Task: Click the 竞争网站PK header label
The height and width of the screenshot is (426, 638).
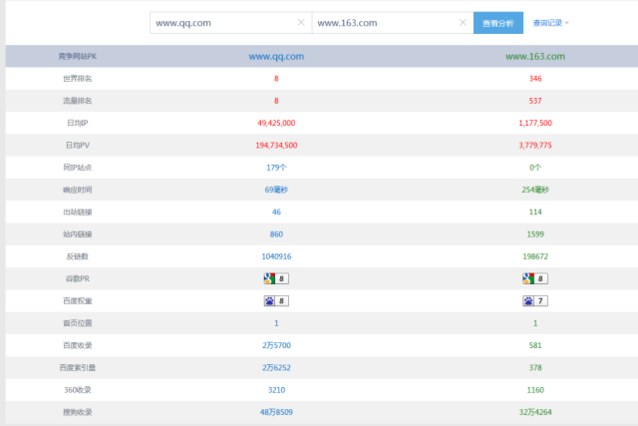Action: 77,56
